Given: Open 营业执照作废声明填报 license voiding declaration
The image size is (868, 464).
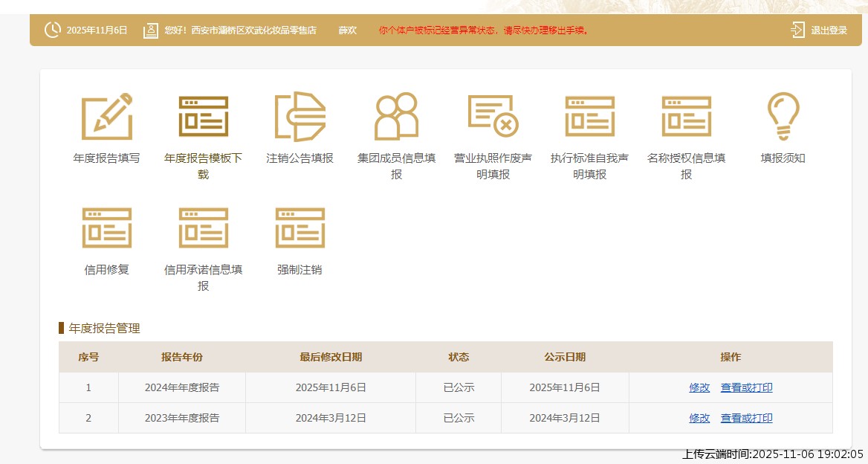Looking at the screenshot, I should [x=492, y=115].
